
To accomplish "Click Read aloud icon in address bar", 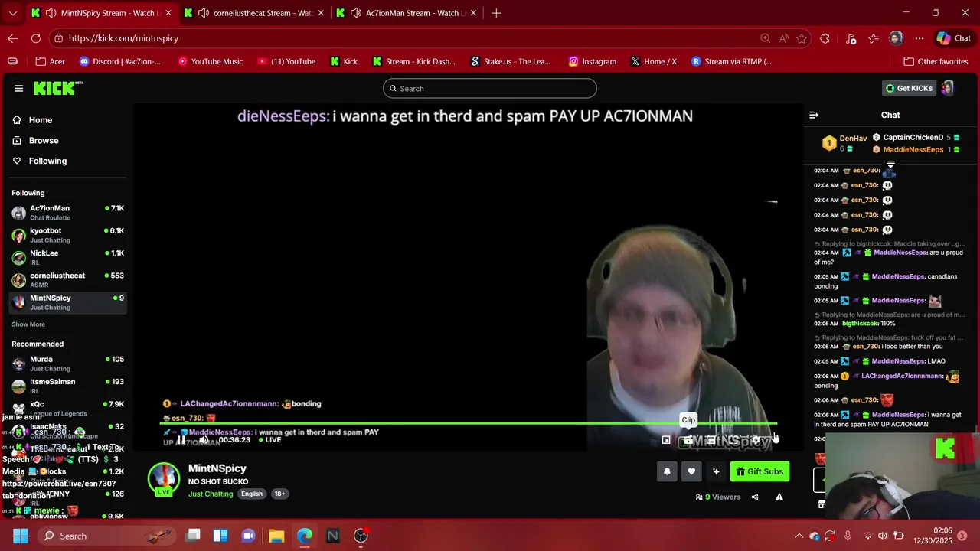I will coord(783,38).
